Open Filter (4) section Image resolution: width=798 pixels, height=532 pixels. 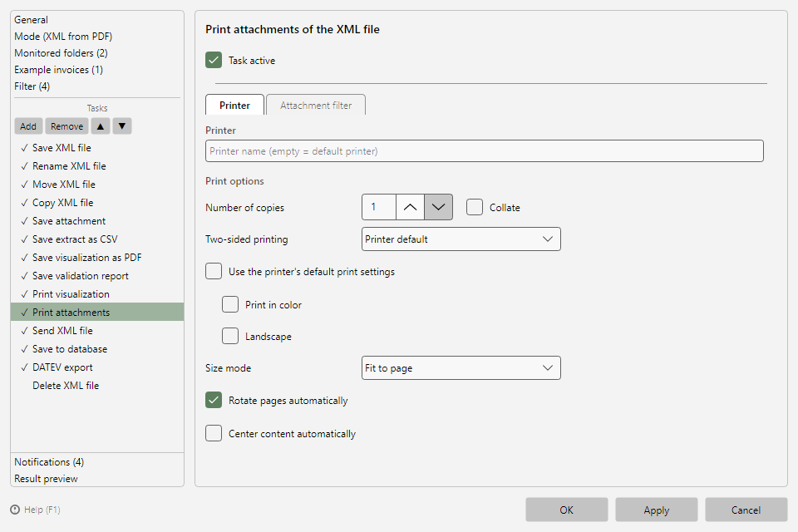tap(32, 86)
